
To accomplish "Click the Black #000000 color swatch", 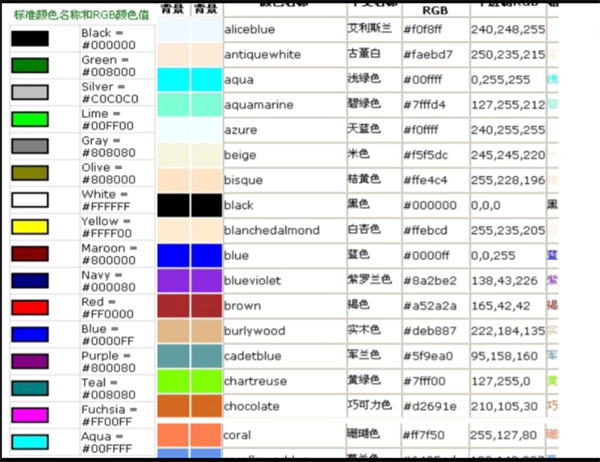I will (x=30, y=39).
